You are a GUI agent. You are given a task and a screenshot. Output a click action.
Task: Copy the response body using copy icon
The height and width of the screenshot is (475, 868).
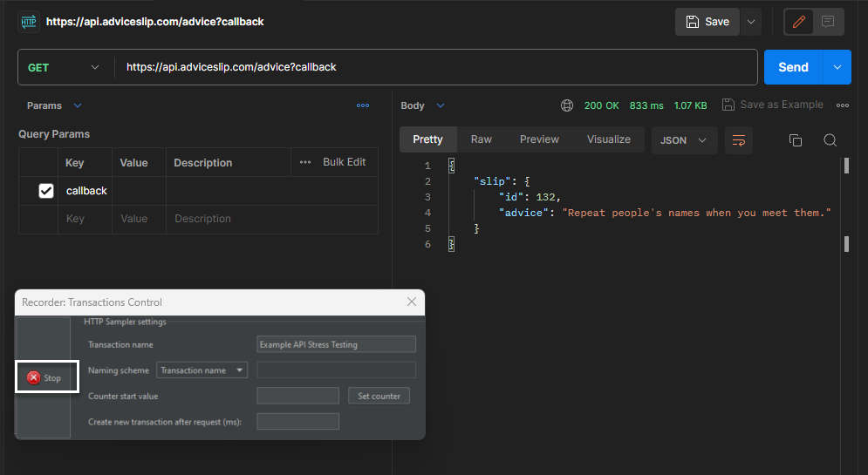795,139
